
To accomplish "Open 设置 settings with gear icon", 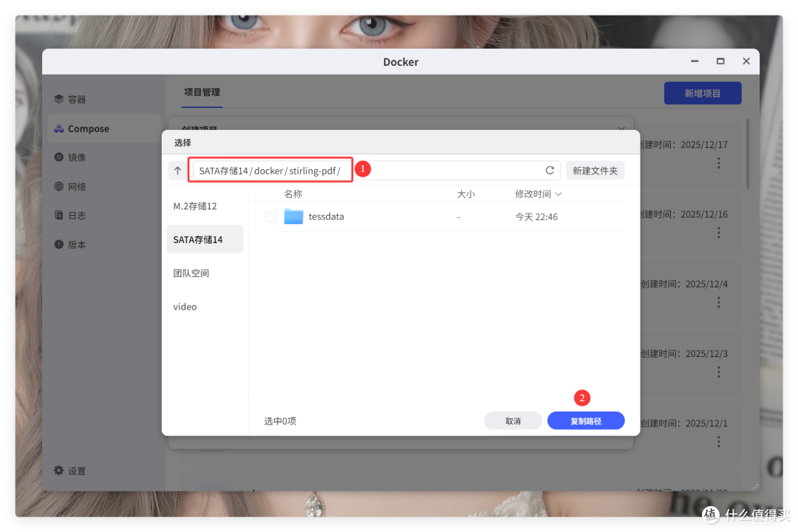I will (x=70, y=471).
